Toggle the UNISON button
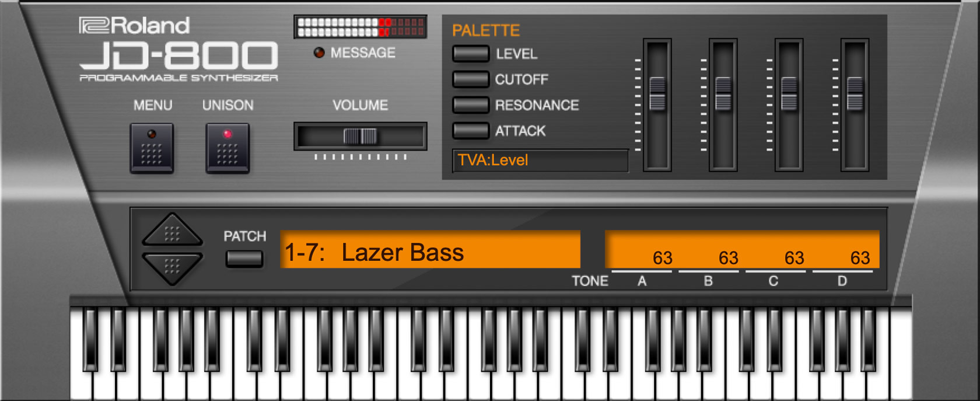 point(228,148)
